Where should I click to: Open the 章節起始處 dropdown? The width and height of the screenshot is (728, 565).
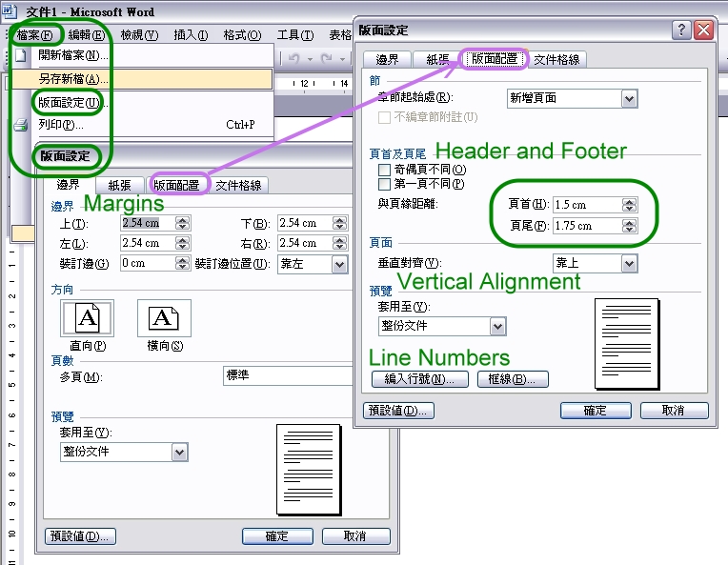point(629,98)
